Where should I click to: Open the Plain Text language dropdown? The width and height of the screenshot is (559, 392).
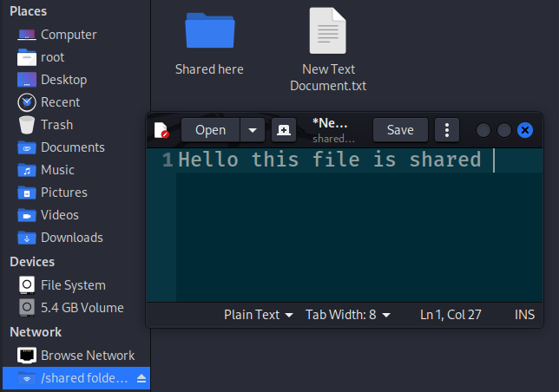point(258,315)
